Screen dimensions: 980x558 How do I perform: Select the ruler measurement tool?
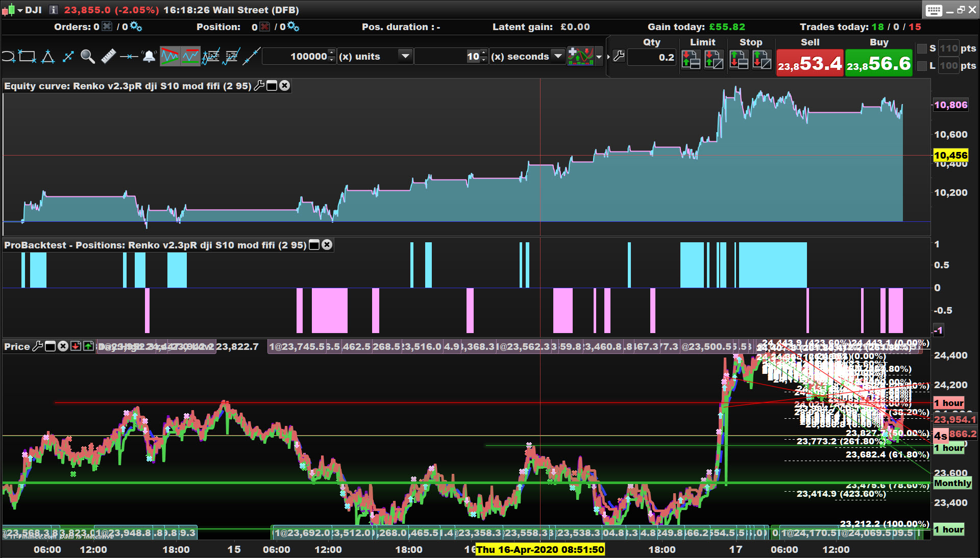(x=108, y=56)
